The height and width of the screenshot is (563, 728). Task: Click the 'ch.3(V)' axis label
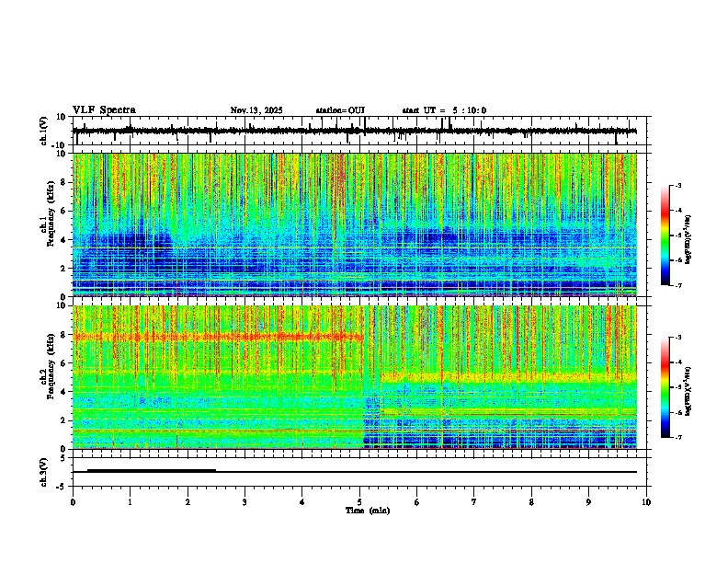tap(44, 472)
